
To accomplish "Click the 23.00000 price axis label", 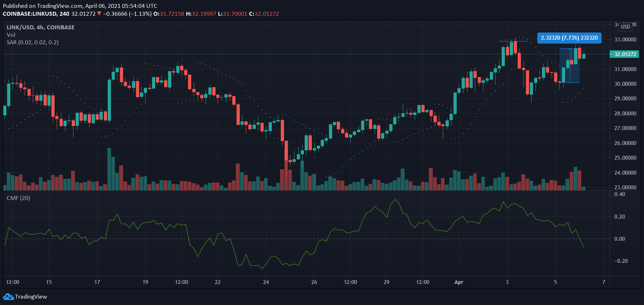I will point(625,187).
